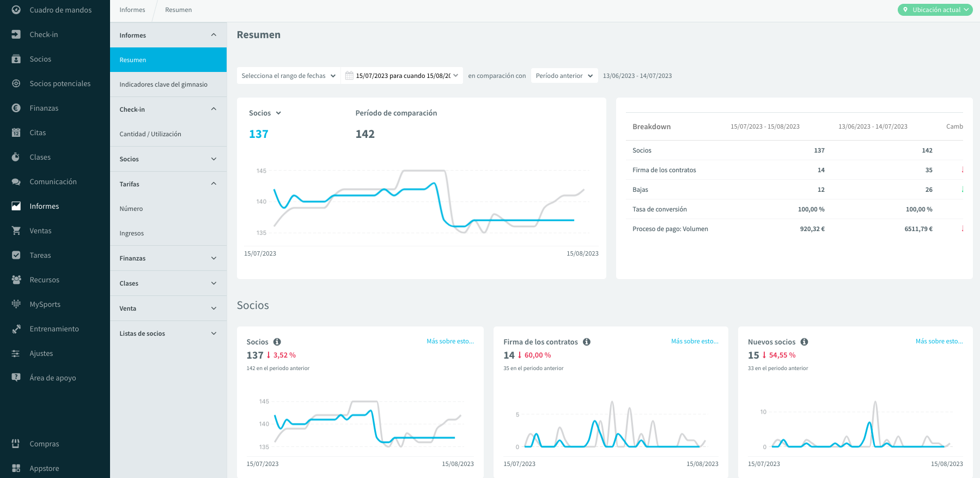Click the Finanzas euro icon in sidebar

pyautogui.click(x=16, y=108)
